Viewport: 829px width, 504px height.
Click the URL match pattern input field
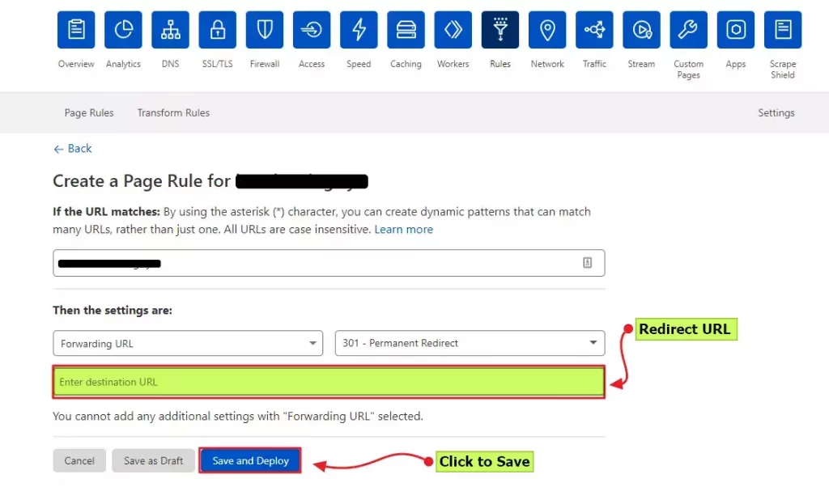(x=329, y=263)
